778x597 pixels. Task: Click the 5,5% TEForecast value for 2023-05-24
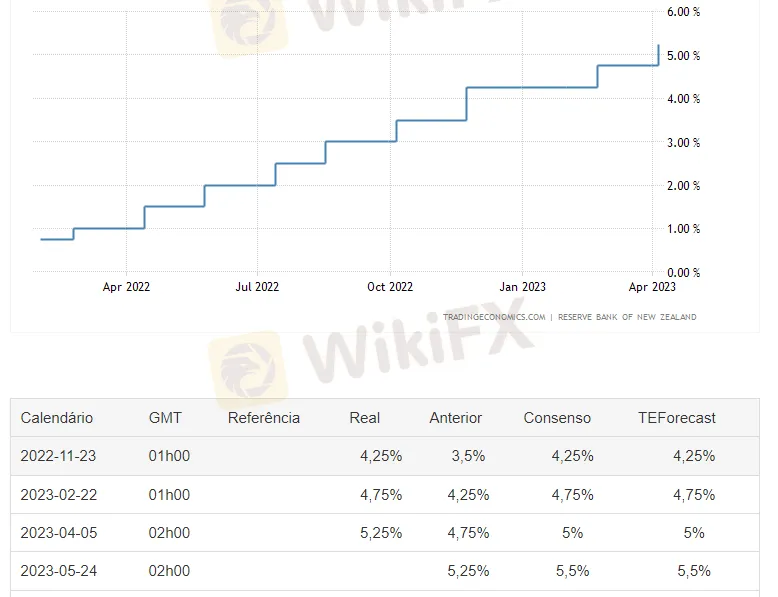tap(694, 571)
